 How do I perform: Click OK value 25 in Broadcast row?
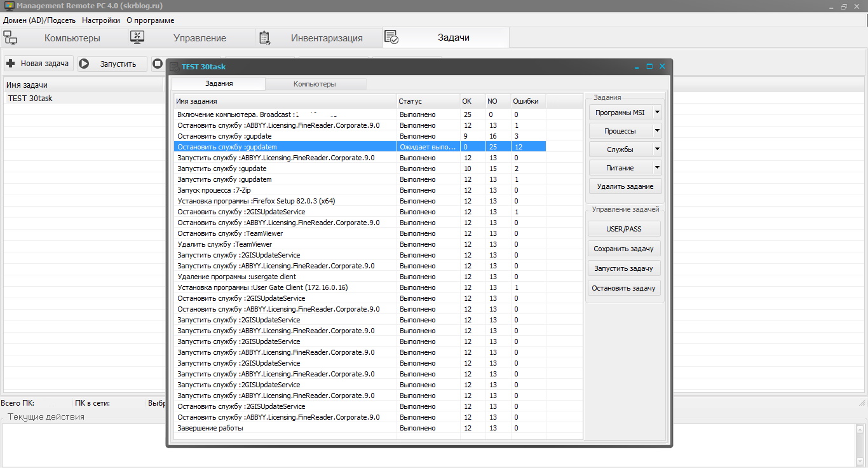[468, 114]
